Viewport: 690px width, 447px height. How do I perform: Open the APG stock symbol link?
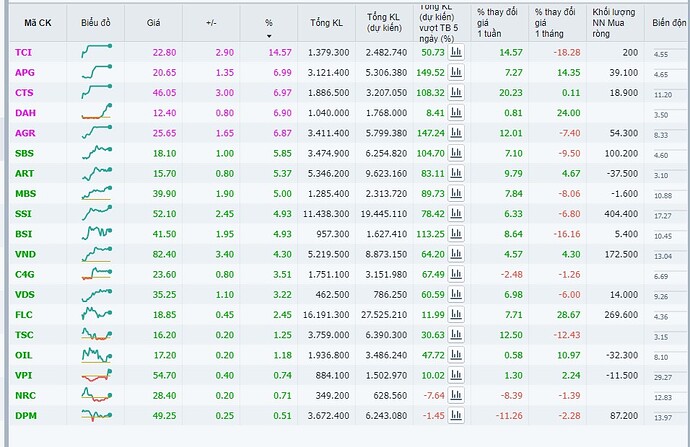tap(24, 73)
